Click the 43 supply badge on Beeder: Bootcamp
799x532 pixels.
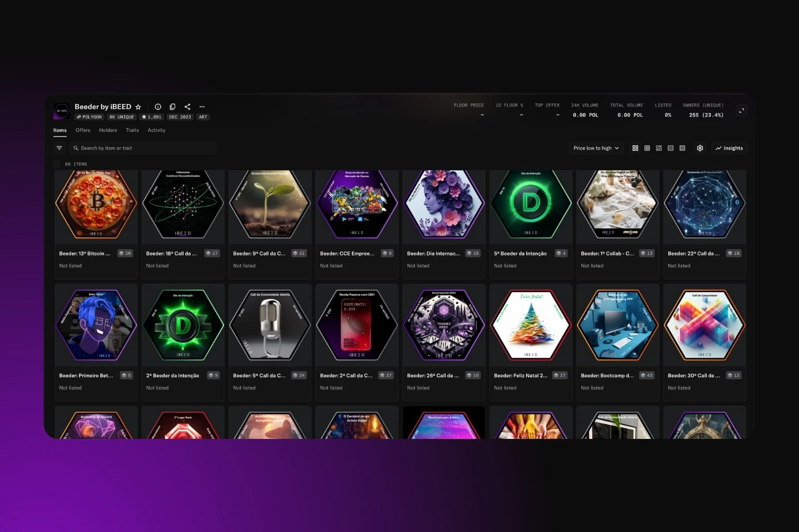[647, 375]
